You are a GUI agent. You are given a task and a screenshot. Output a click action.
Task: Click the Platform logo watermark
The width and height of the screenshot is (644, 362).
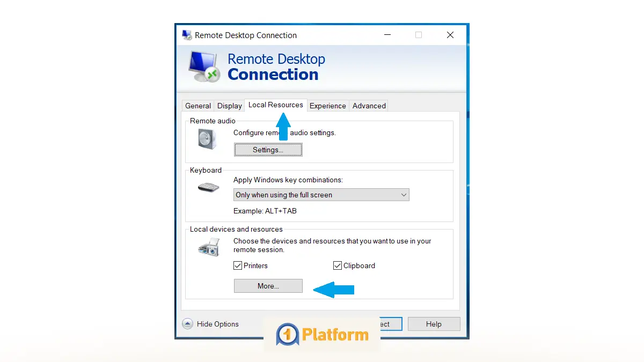coord(321,334)
